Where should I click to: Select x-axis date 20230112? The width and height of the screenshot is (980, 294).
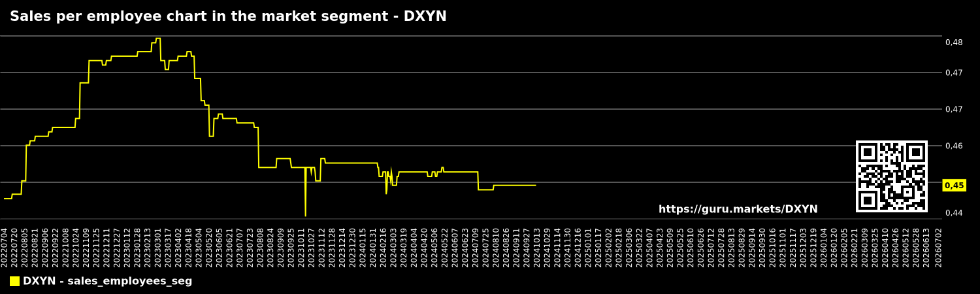tap(127, 247)
